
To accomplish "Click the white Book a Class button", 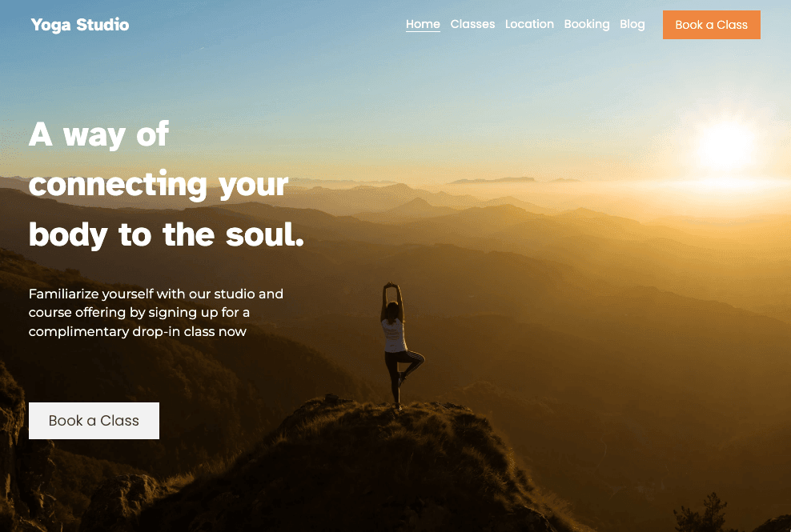I will coord(94,421).
